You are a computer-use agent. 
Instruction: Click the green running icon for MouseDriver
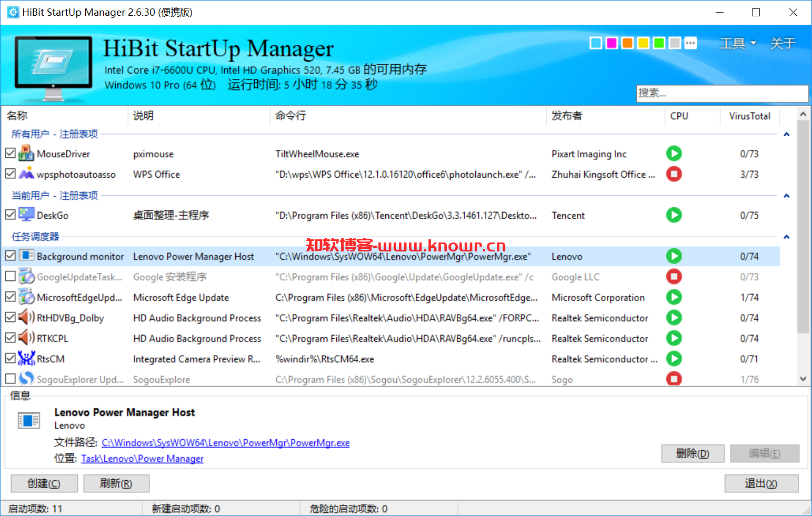click(674, 153)
